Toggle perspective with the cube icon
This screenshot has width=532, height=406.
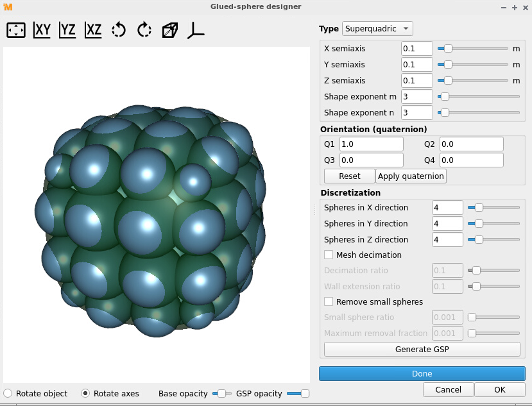[169, 30]
